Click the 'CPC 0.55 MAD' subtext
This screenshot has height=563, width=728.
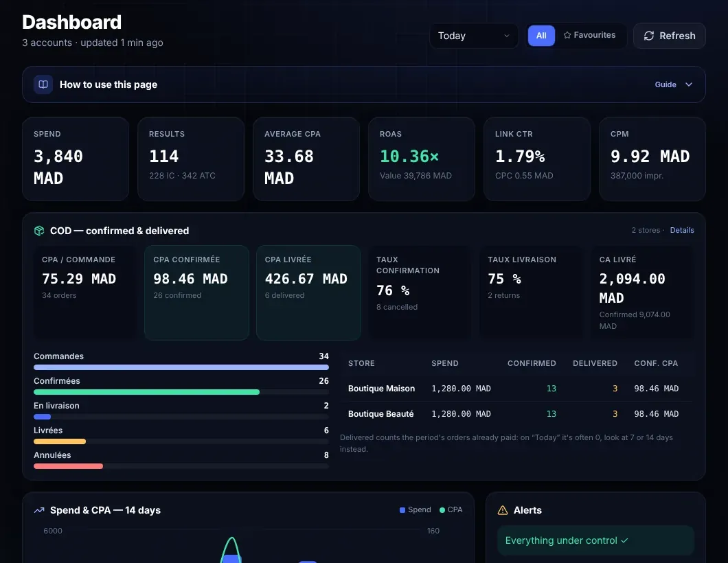pyautogui.click(x=524, y=176)
